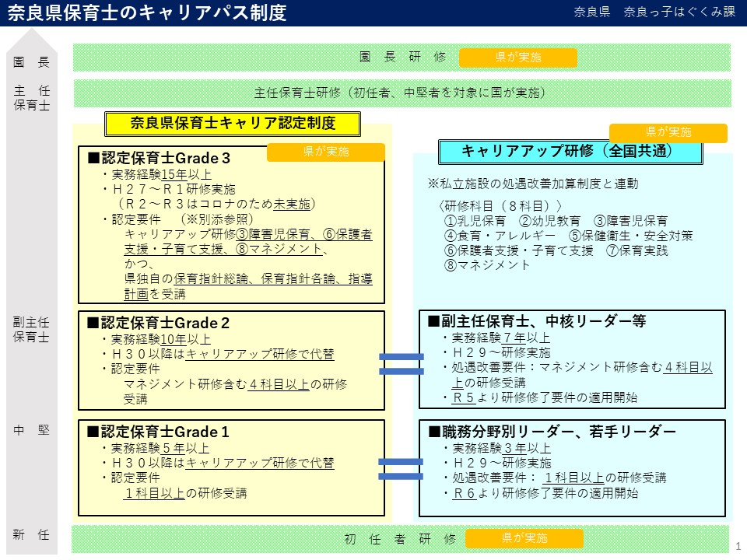Click the 副主任保育士 label on the career arrow
This screenshot has height=560, width=747.
pos(31,330)
